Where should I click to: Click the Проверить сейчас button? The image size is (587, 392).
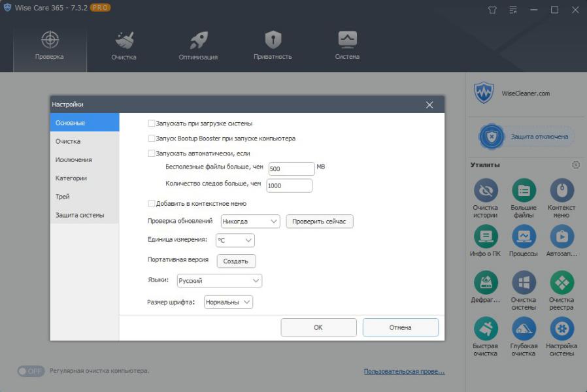320,221
